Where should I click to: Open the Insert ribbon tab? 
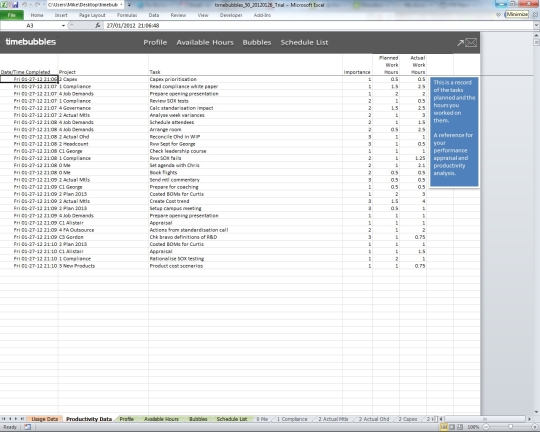[61, 15]
